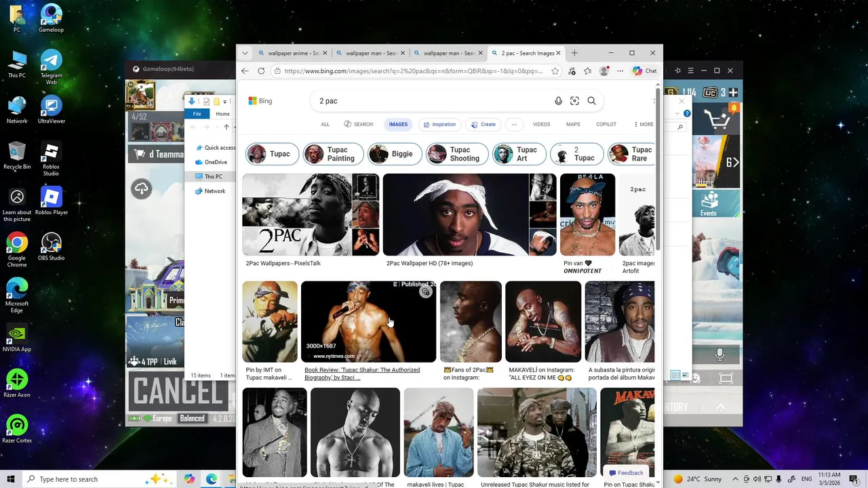Open a new browser tab

tap(574, 53)
